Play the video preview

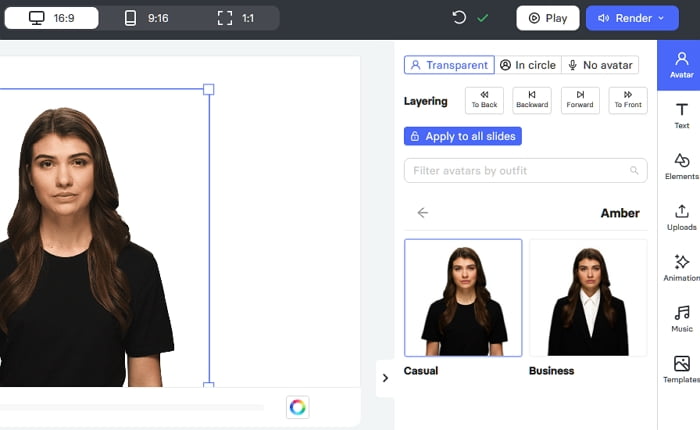point(548,18)
